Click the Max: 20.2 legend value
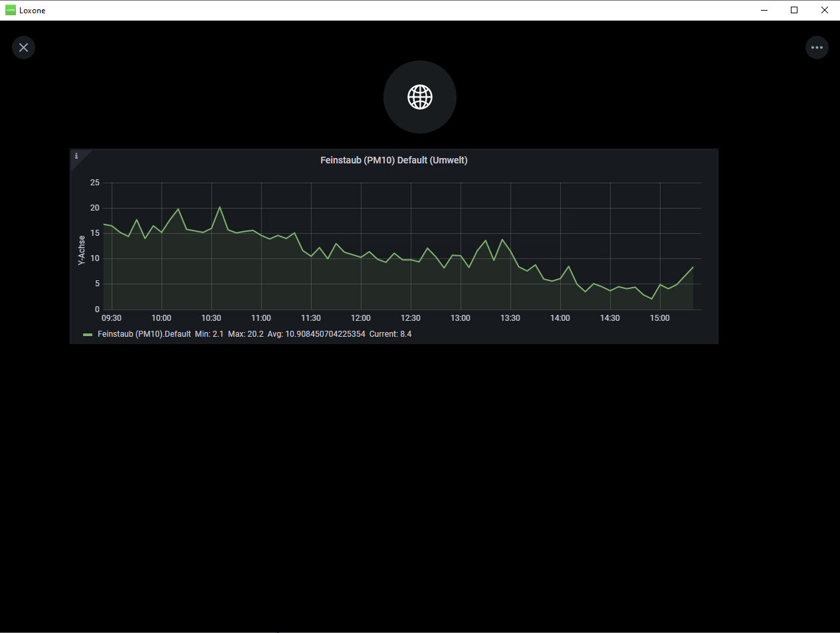The image size is (840, 633). tap(245, 334)
